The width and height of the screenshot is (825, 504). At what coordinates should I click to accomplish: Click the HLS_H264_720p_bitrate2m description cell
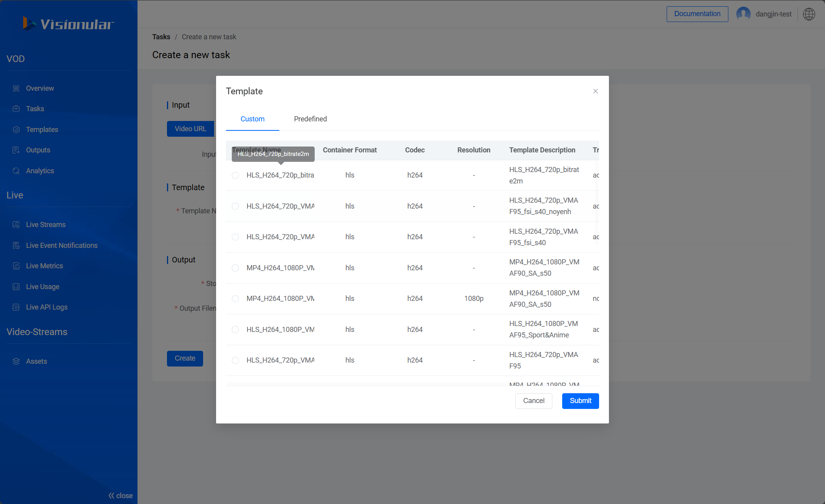[544, 175]
